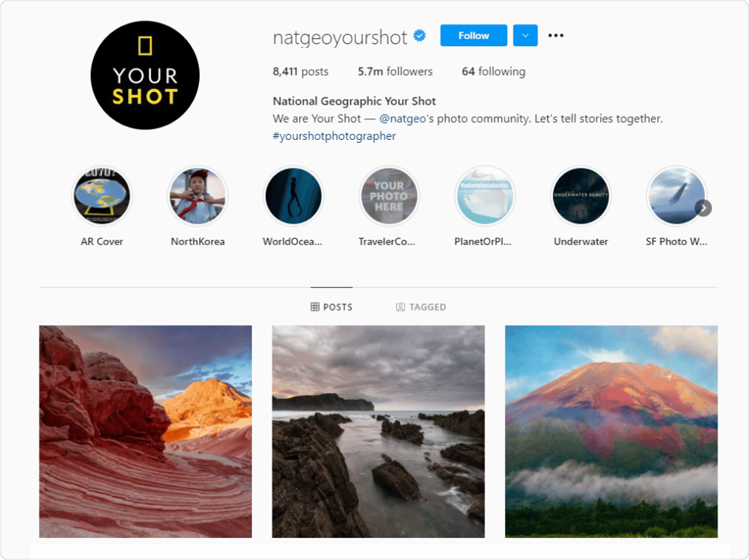Expand suggested accounts dropdown arrow
This screenshot has height=560, width=749.
point(525,36)
